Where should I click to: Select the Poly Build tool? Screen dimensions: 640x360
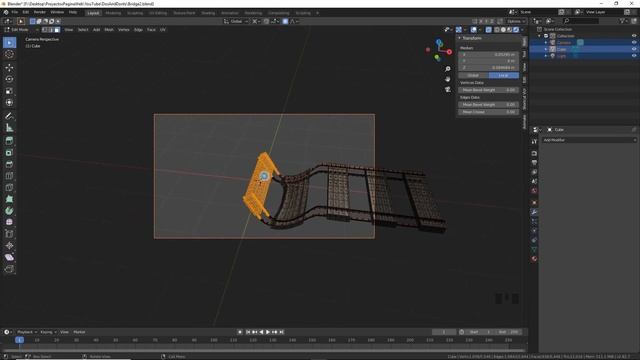coord(9,199)
